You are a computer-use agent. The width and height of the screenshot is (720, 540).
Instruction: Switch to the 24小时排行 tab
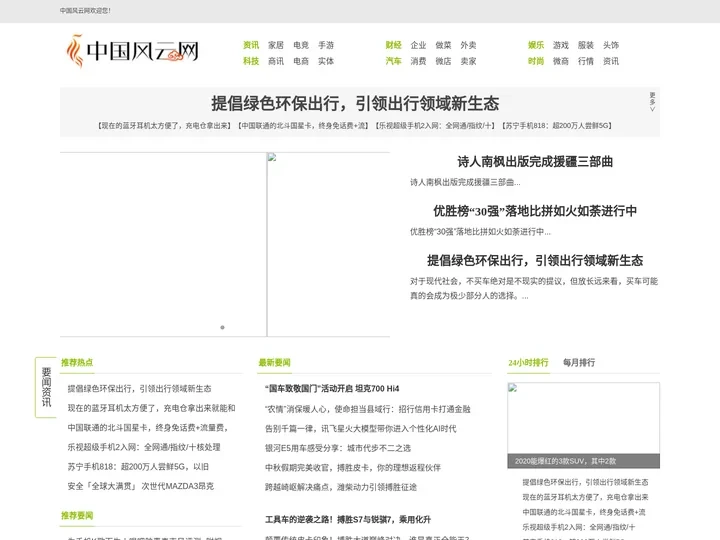[x=528, y=363]
